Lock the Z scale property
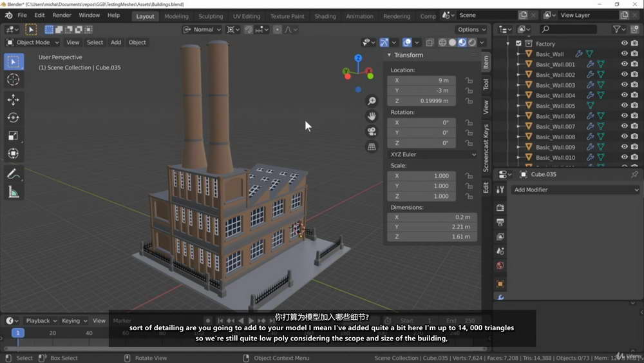 point(469,196)
